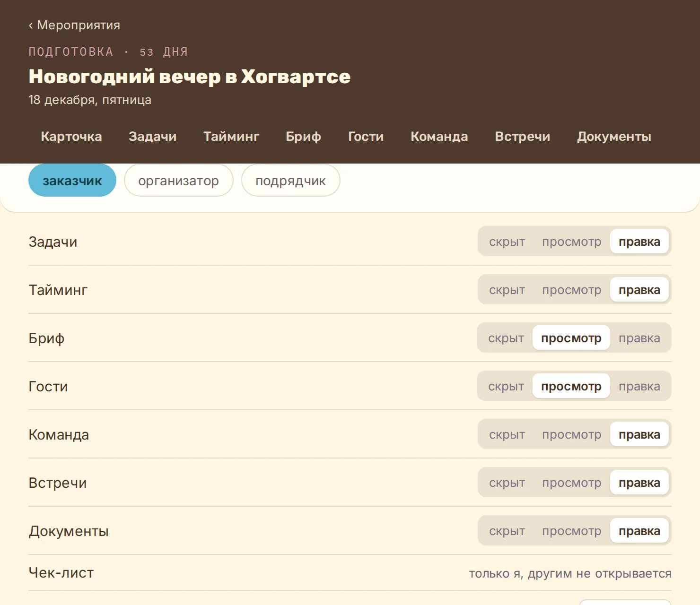Set Задачи access to просмотр
This screenshot has width=700, height=605.
[x=572, y=242]
